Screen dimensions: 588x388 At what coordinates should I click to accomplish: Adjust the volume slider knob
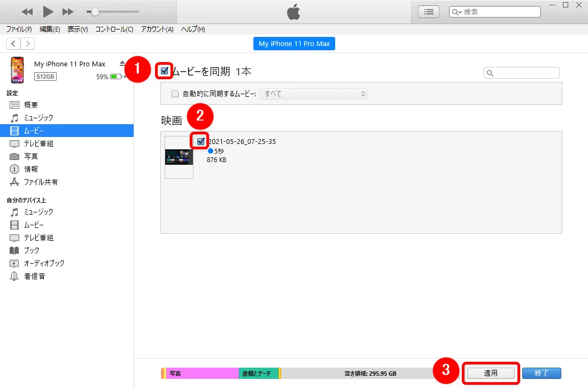coord(95,12)
